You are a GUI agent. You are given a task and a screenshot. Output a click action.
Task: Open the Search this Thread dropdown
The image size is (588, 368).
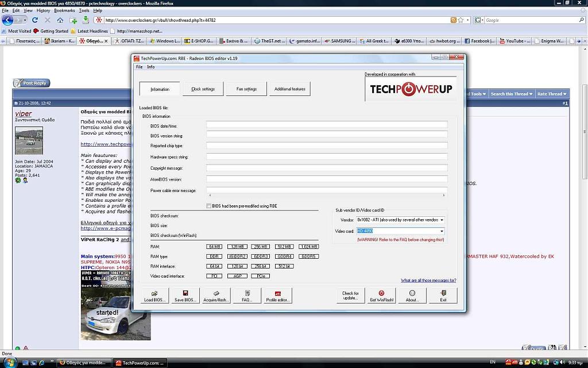point(512,94)
